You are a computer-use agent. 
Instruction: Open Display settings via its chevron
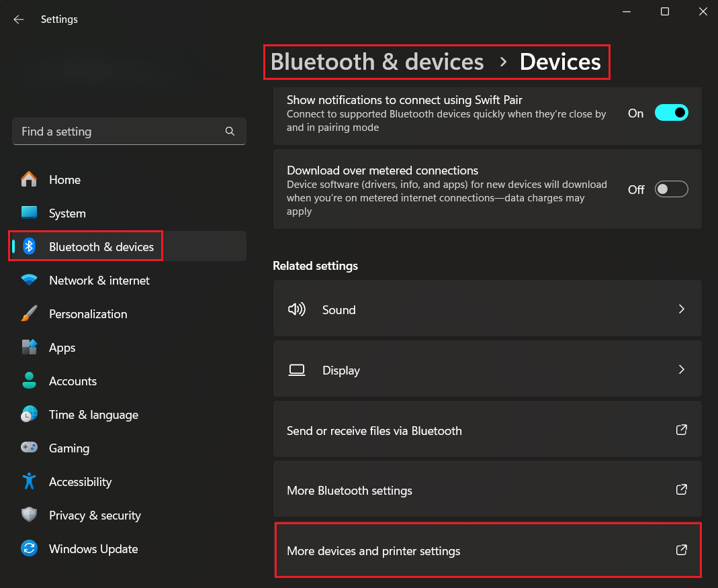tap(681, 370)
